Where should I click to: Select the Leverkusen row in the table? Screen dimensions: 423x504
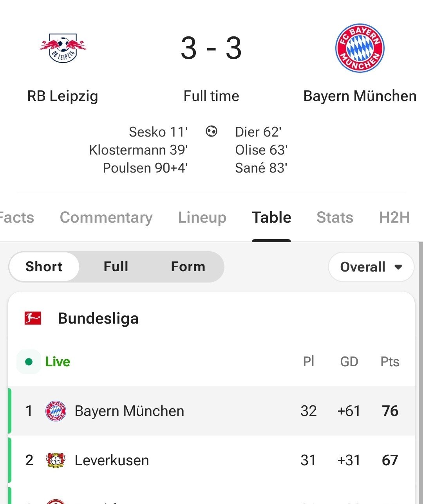click(x=211, y=460)
